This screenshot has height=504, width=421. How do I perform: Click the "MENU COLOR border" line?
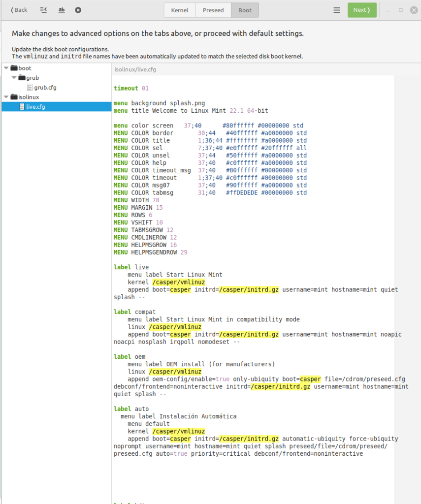click(210, 133)
